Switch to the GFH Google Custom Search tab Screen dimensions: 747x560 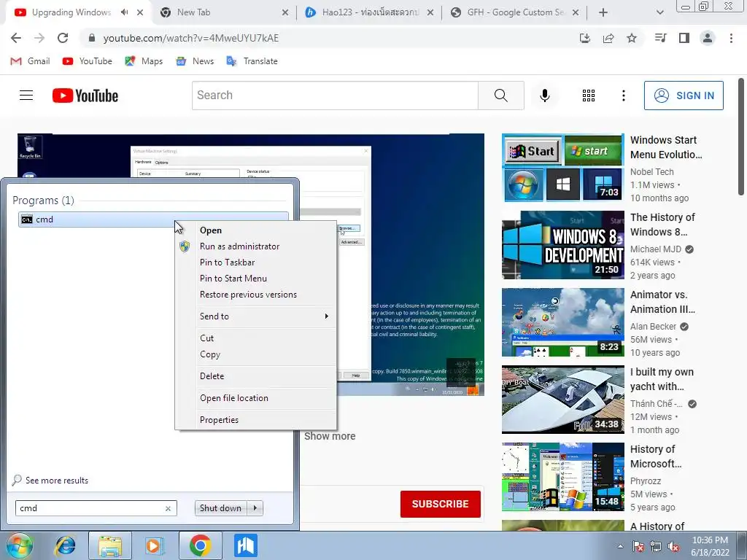[514, 12]
